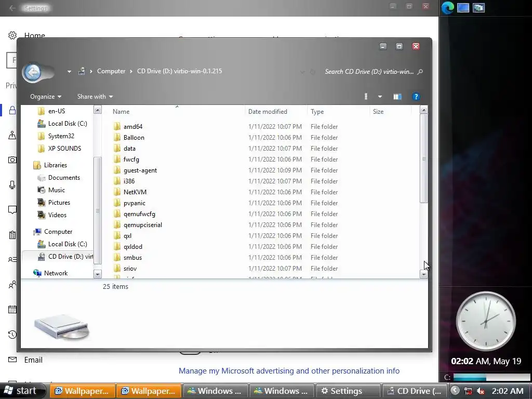
Task: Select System32 in the navigation pane
Action: click(x=61, y=136)
